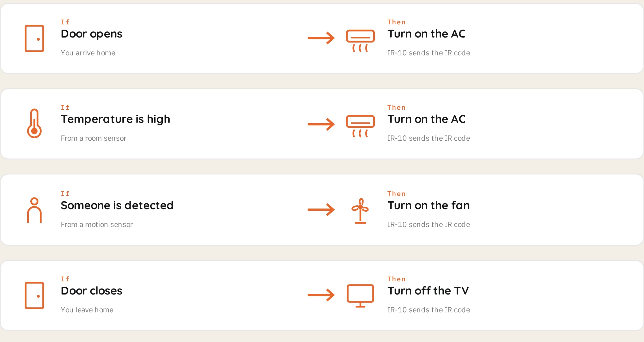The height and width of the screenshot is (342, 644).
Task: Select the Turn off the TV action
Action: (x=428, y=291)
